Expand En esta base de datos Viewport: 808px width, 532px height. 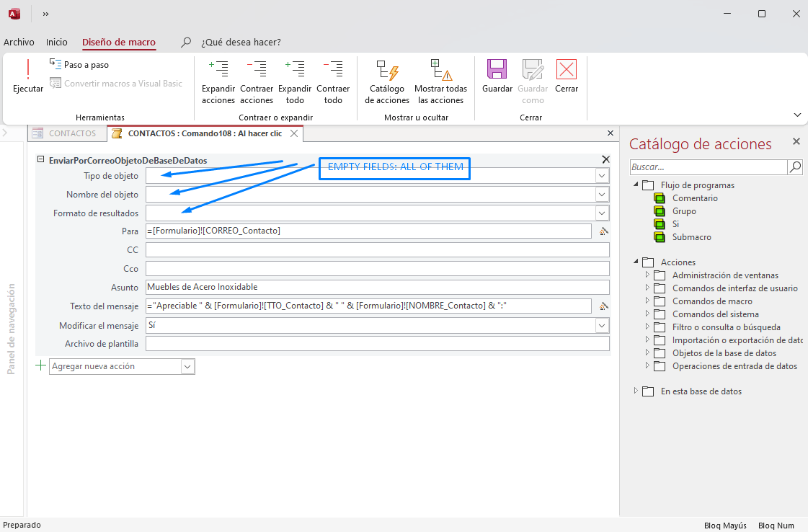[x=636, y=391]
